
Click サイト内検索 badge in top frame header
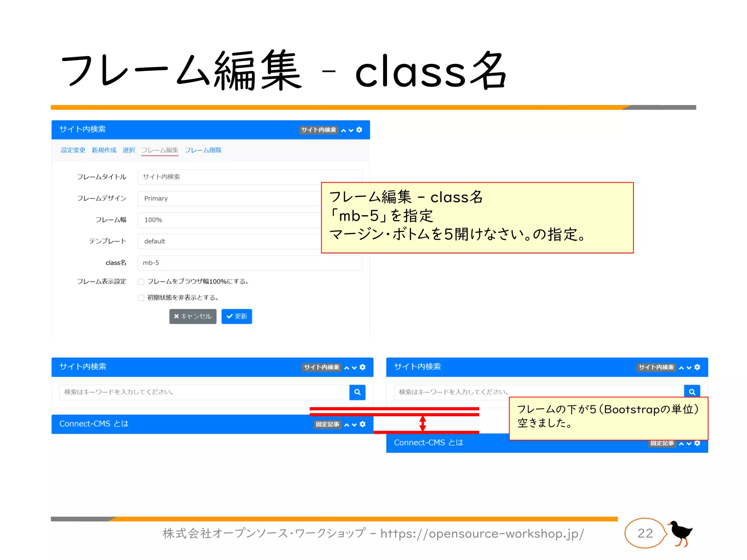[x=319, y=130]
